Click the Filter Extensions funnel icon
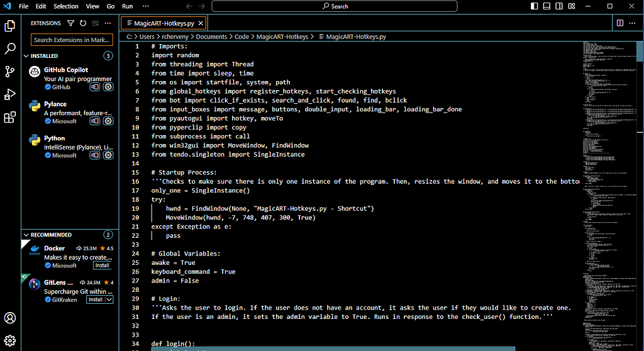The width and height of the screenshot is (644, 351). 70,23
